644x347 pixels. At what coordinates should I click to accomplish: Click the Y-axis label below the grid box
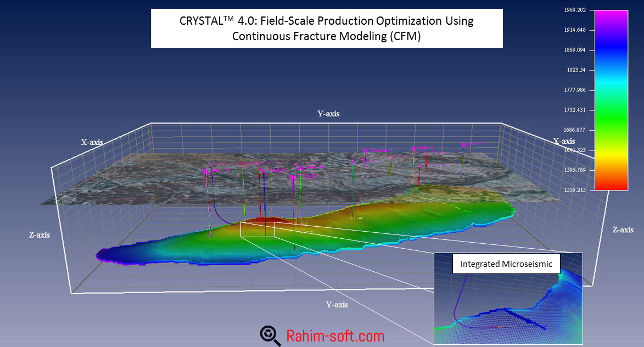(337, 305)
